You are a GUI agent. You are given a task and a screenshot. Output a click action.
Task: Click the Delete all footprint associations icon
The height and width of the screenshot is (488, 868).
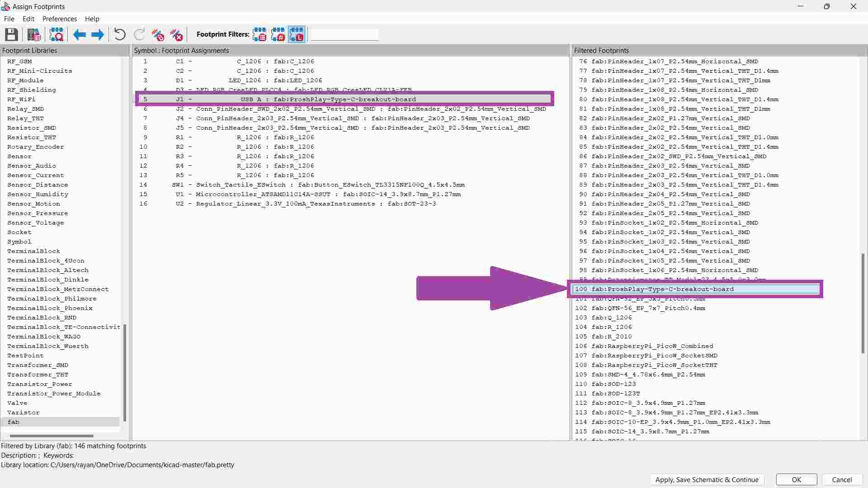(176, 35)
